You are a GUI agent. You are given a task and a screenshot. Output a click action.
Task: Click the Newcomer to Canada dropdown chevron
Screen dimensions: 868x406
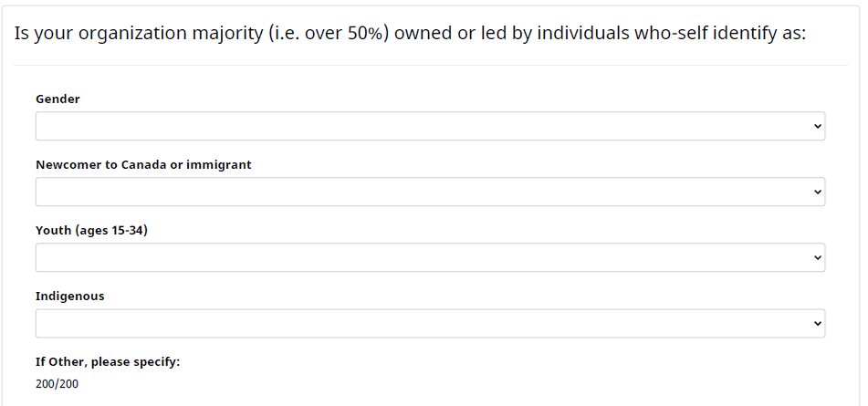click(x=818, y=193)
